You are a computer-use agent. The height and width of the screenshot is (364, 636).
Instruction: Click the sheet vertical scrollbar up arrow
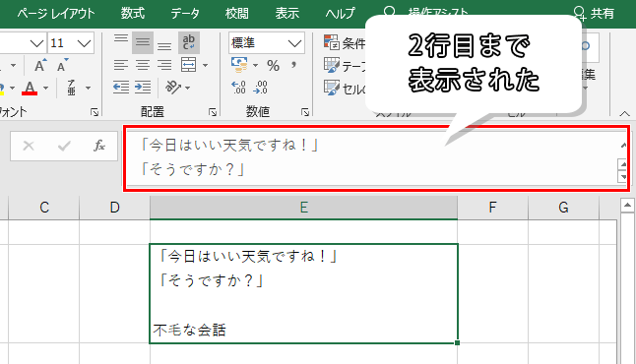(x=627, y=206)
